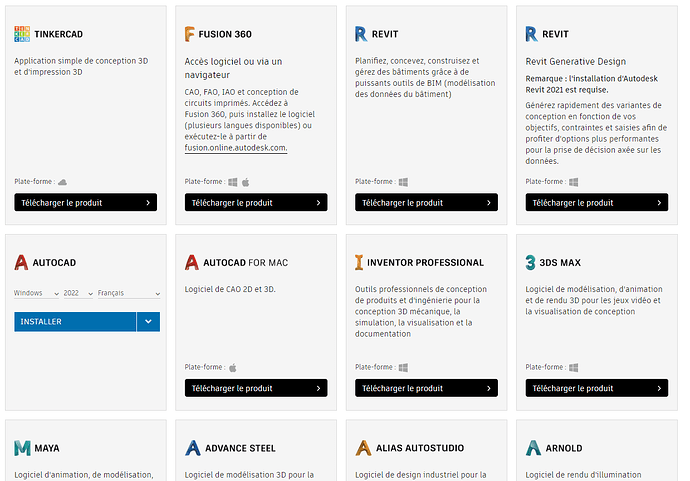Open the fusion.online.autodesk.com link
The height and width of the screenshot is (481, 690).
[x=236, y=148]
